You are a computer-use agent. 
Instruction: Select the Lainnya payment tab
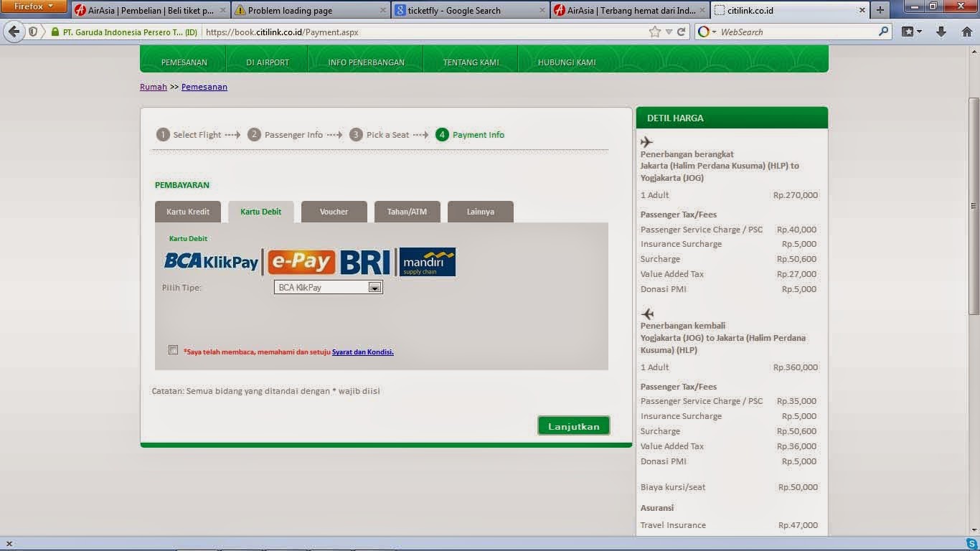click(x=481, y=212)
